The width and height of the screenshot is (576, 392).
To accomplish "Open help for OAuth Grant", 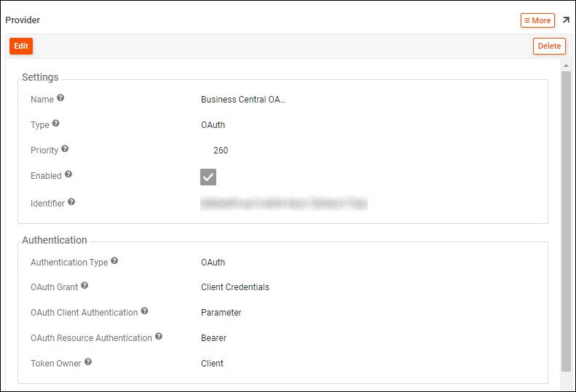I will (84, 286).
